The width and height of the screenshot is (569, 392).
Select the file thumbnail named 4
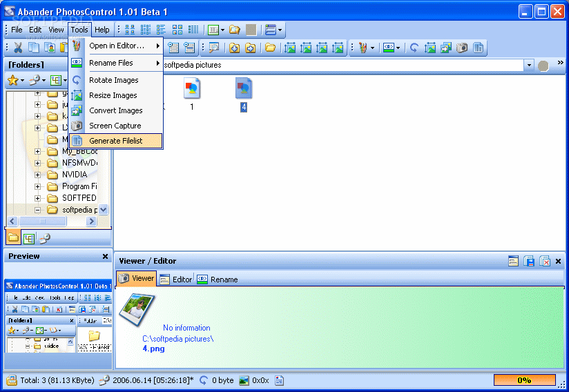point(244,94)
